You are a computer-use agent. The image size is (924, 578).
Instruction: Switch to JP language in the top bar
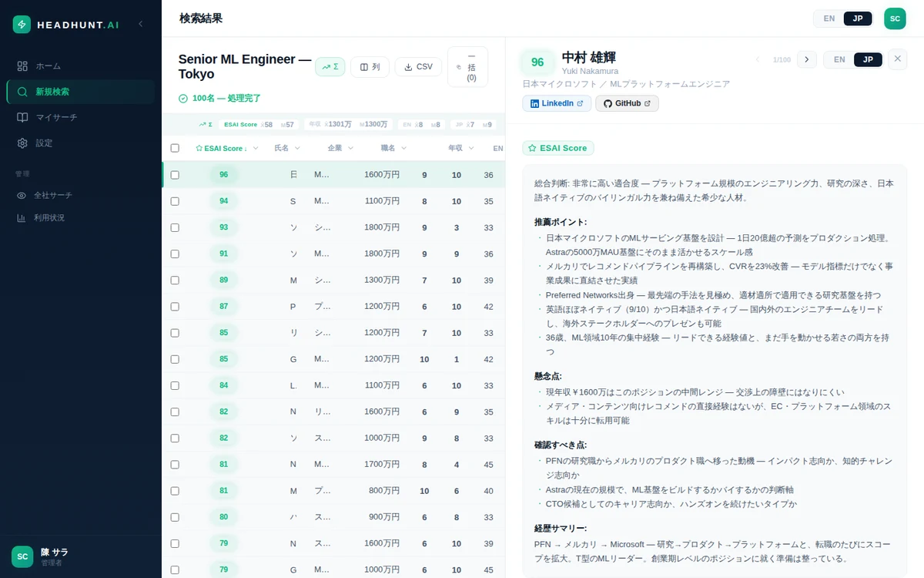pyautogui.click(x=858, y=17)
